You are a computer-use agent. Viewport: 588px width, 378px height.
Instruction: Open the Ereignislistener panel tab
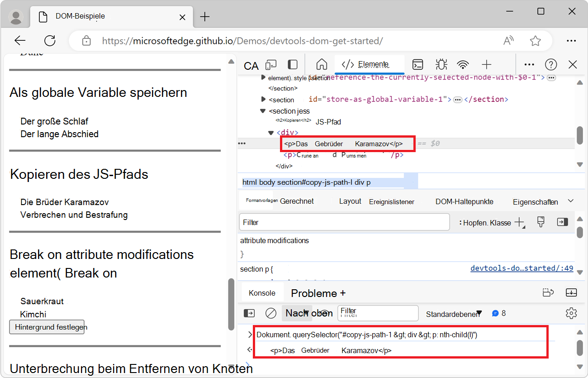(392, 201)
